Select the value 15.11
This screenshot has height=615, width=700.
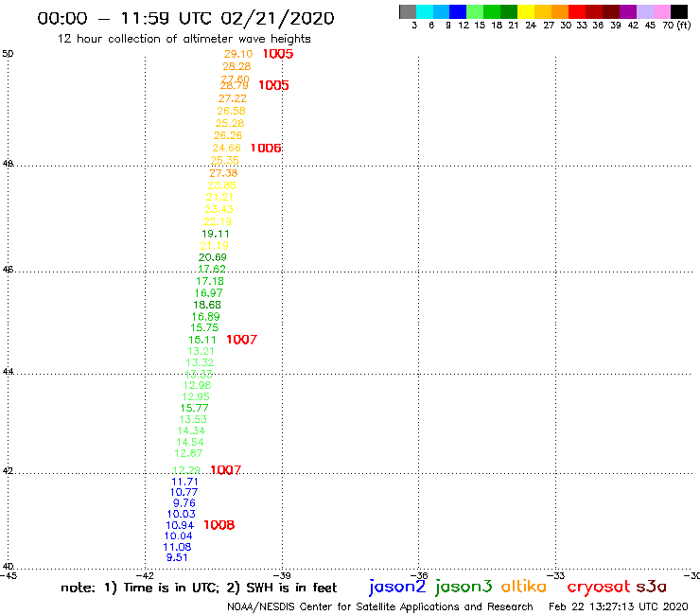click(x=201, y=340)
